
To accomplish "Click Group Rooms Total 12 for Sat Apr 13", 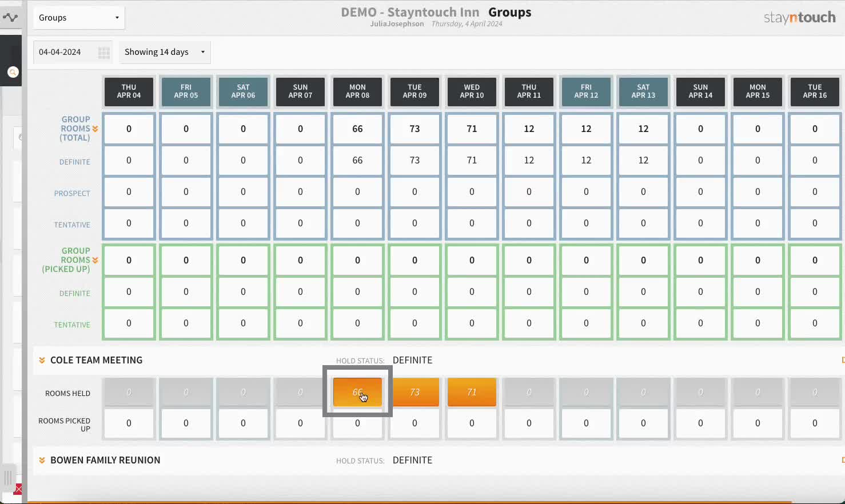I will tap(643, 129).
